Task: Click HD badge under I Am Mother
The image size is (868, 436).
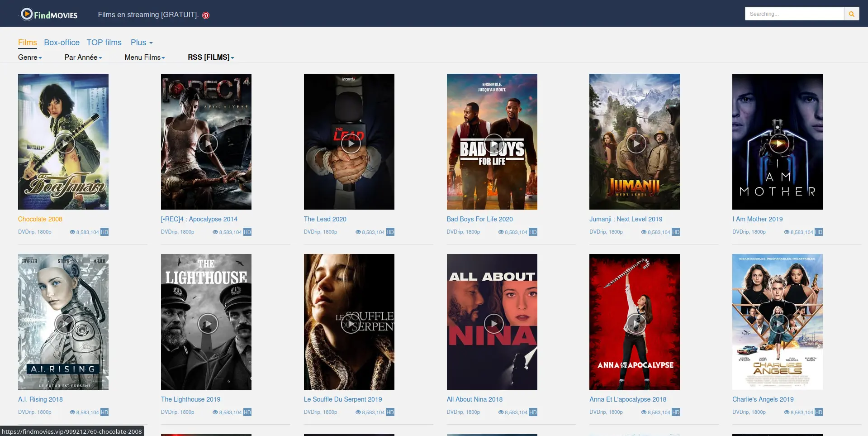Action: pyautogui.click(x=819, y=232)
